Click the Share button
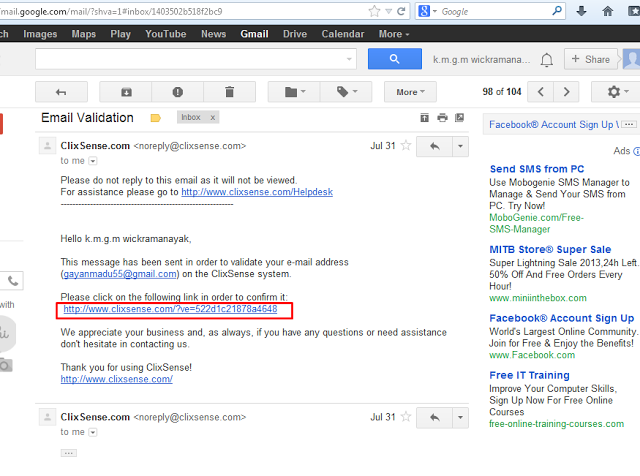640x476 pixels. pyautogui.click(x=591, y=59)
